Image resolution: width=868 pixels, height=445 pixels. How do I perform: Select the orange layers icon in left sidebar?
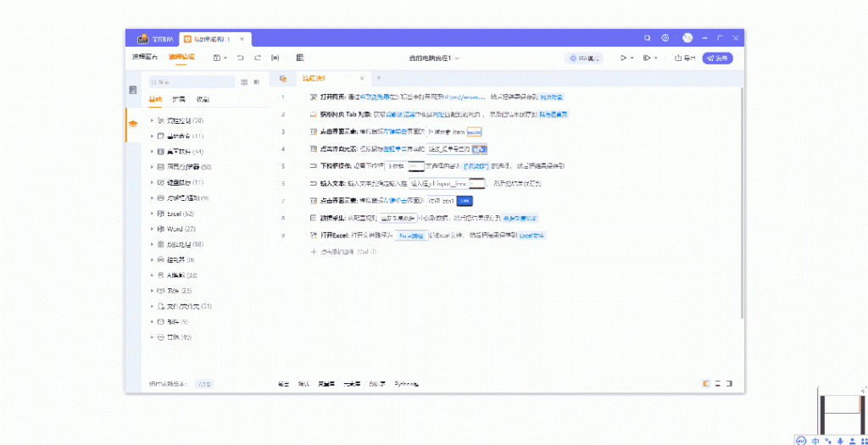133,123
